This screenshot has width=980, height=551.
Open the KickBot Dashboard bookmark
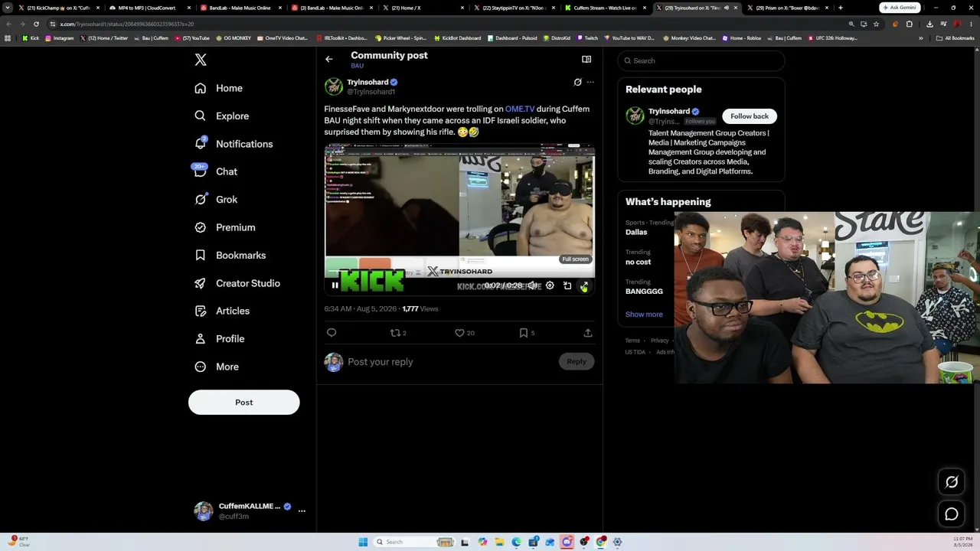[x=457, y=38]
